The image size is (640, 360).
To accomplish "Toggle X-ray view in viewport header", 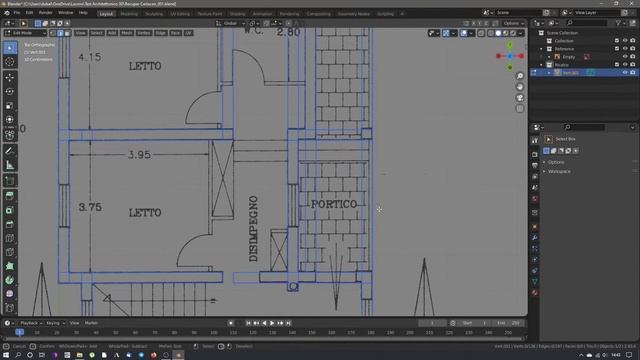I will tap(481, 33).
